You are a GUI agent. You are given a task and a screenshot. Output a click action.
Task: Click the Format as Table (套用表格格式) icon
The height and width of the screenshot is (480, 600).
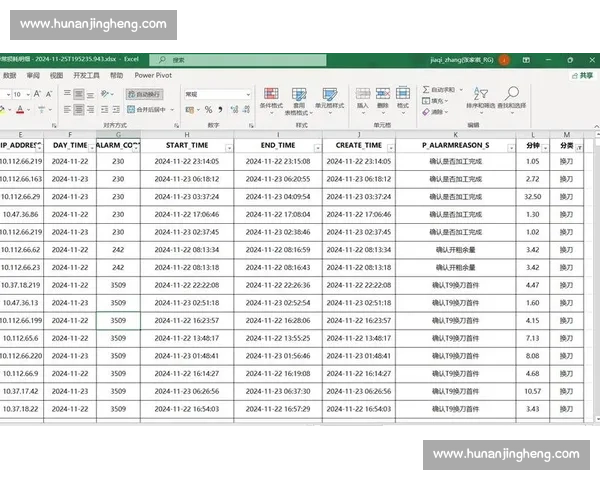(x=300, y=97)
